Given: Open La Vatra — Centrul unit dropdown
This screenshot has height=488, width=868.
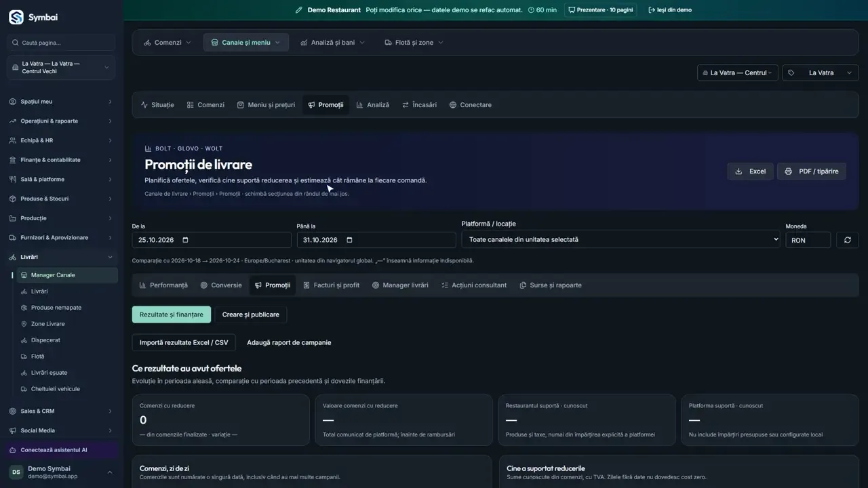Looking at the screenshot, I should tap(737, 73).
